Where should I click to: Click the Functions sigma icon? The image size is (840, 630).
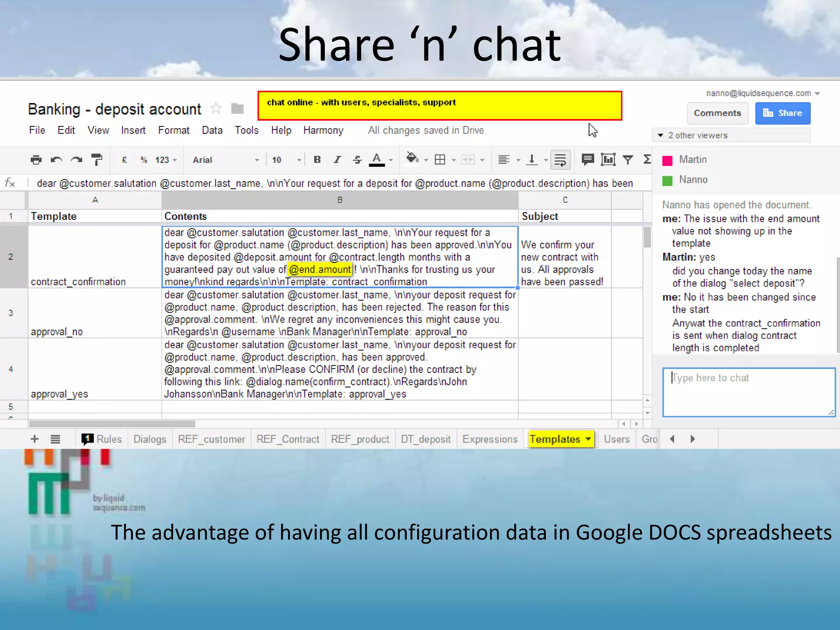[x=647, y=159]
